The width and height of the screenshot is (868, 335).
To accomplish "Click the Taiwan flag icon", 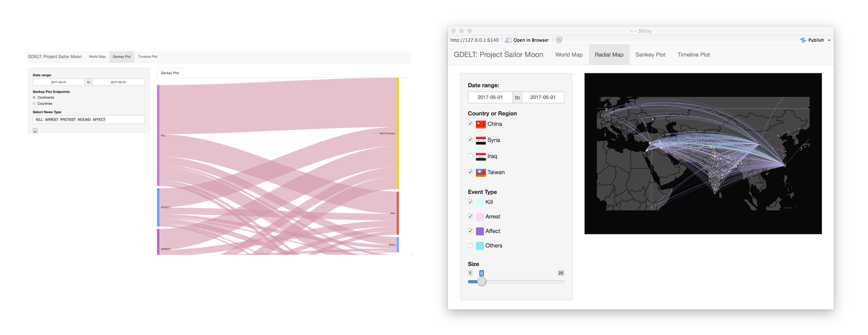I will point(481,172).
